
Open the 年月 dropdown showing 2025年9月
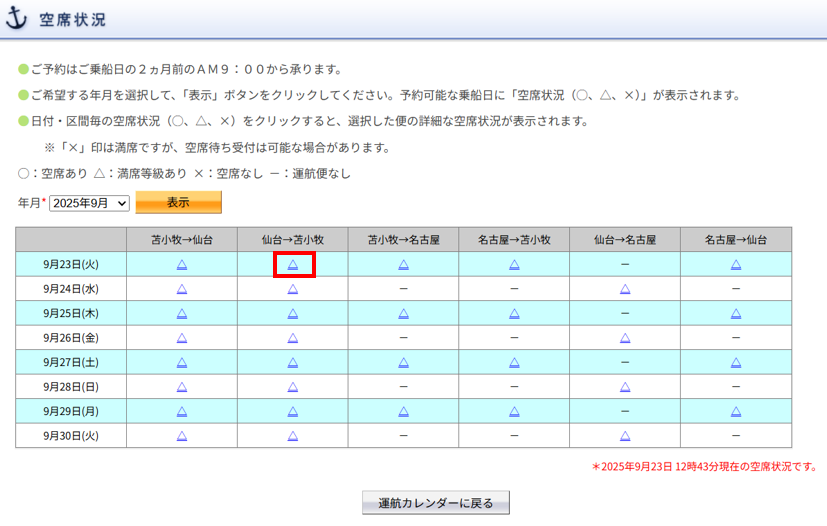(90, 203)
